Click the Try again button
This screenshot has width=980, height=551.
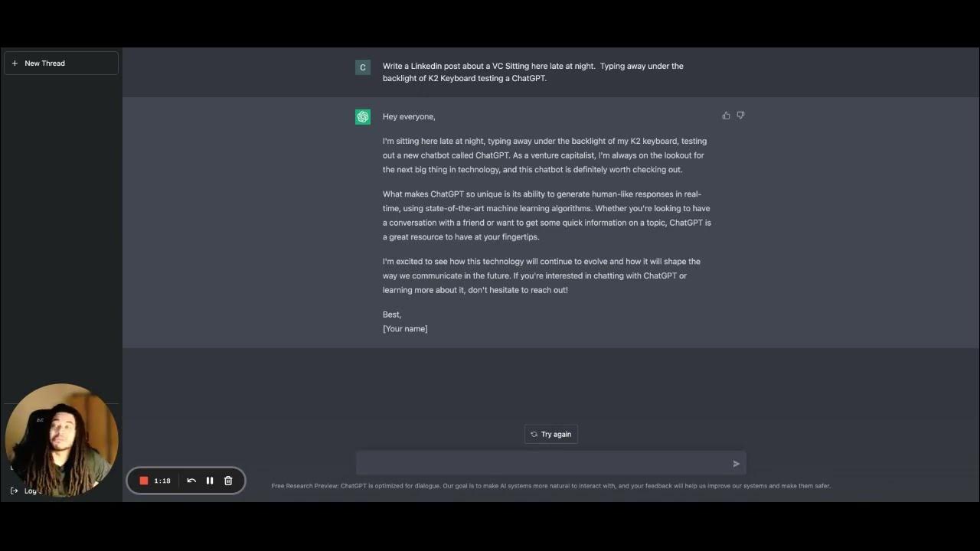click(551, 434)
